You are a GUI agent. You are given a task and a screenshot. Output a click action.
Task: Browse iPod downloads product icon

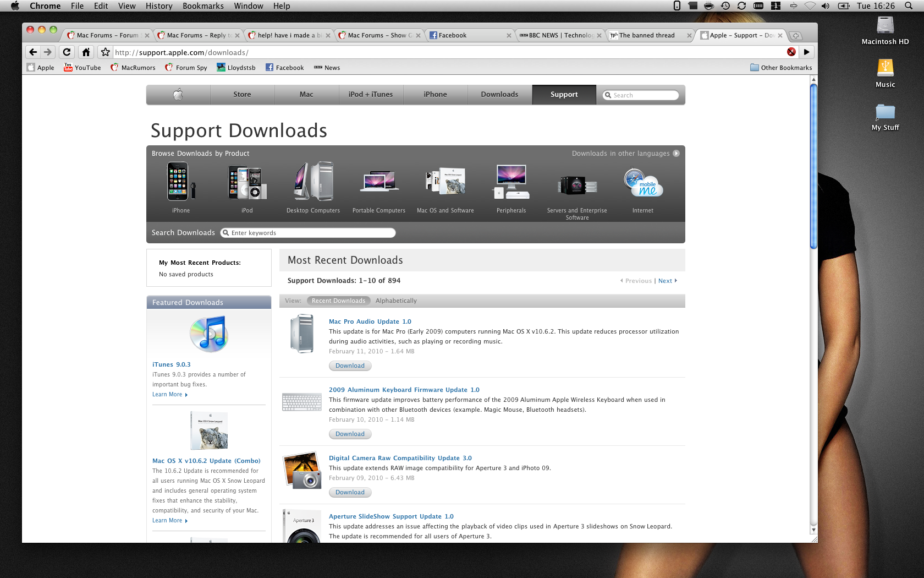coord(247,183)
